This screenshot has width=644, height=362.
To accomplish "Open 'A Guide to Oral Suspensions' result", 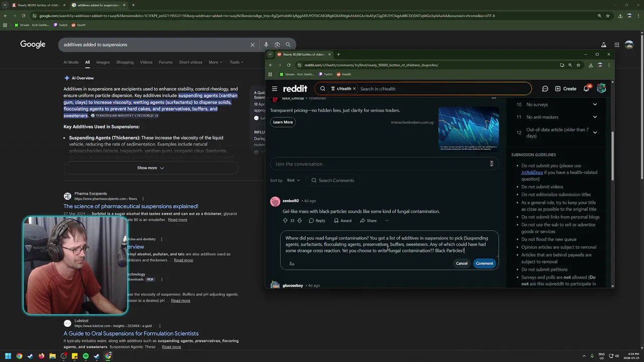I will coord(131,333).
